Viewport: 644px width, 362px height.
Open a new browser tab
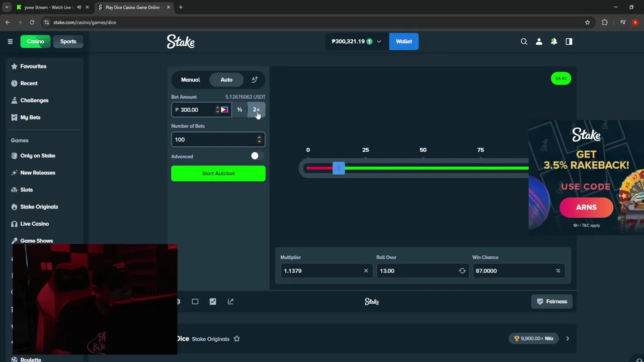click(181, 7)
